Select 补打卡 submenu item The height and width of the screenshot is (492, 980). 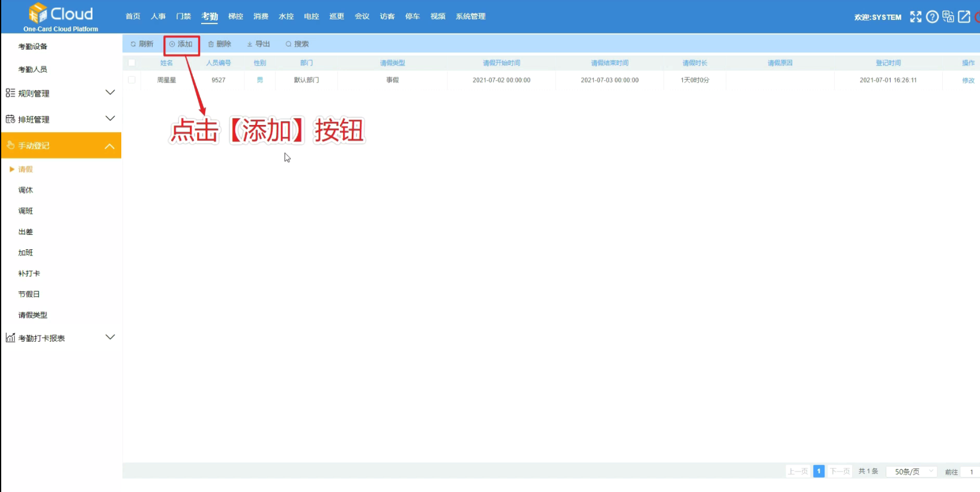pos(29,273)
